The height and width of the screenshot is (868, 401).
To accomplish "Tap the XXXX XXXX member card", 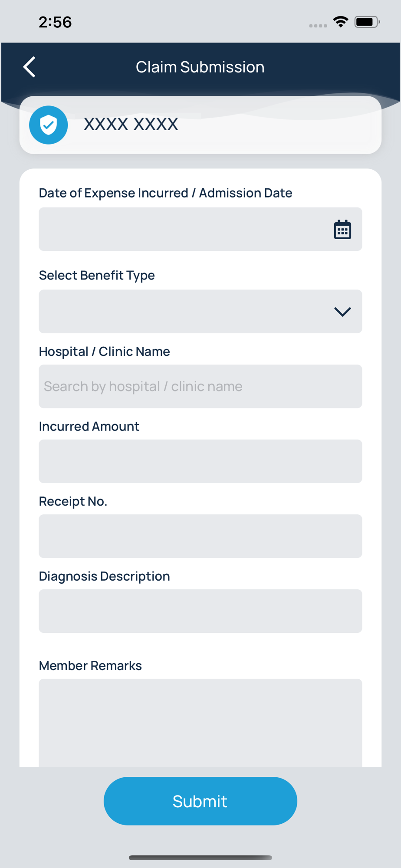I will point(200,125).
